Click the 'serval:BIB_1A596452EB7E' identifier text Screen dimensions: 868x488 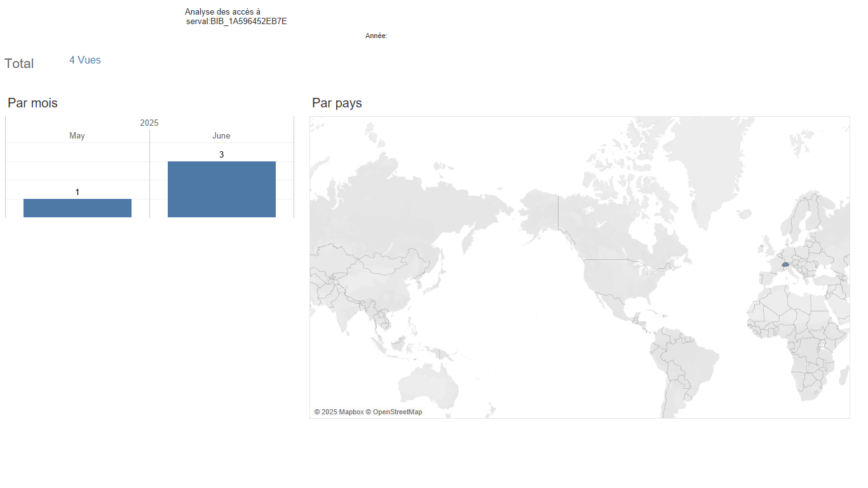point(236,21)
